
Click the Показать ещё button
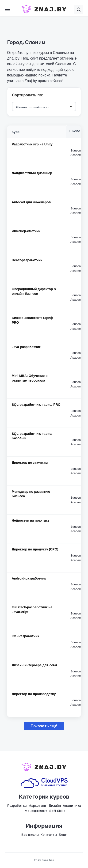(x=44, y=726)
